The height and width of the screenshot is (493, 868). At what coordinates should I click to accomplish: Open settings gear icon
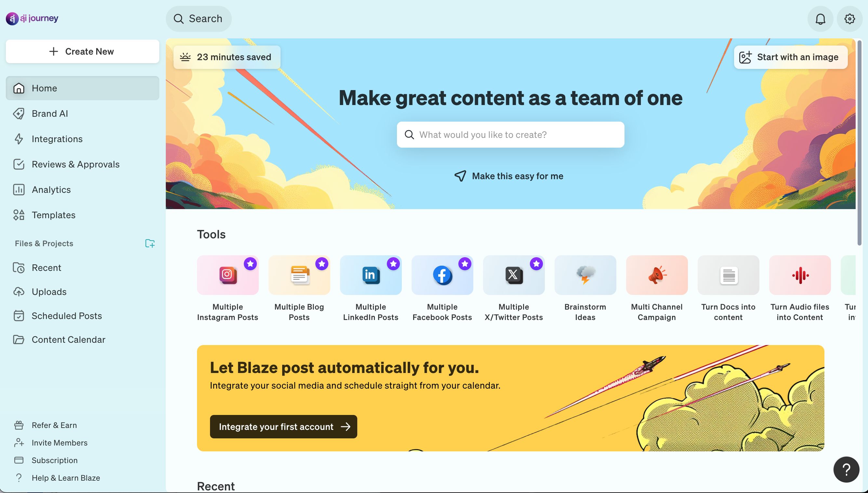pos(849,19)
